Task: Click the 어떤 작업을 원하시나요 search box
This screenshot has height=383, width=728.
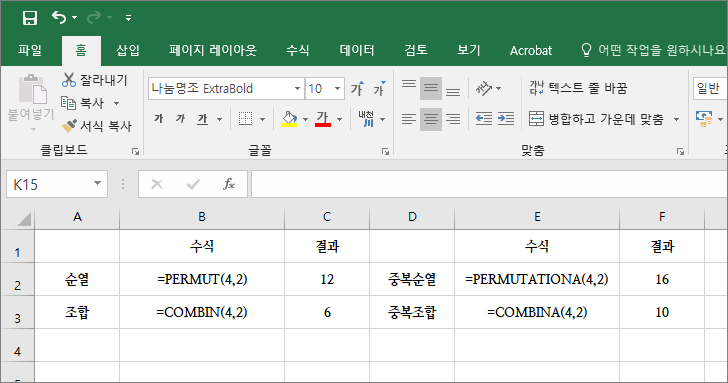Action: coord(653,50)
